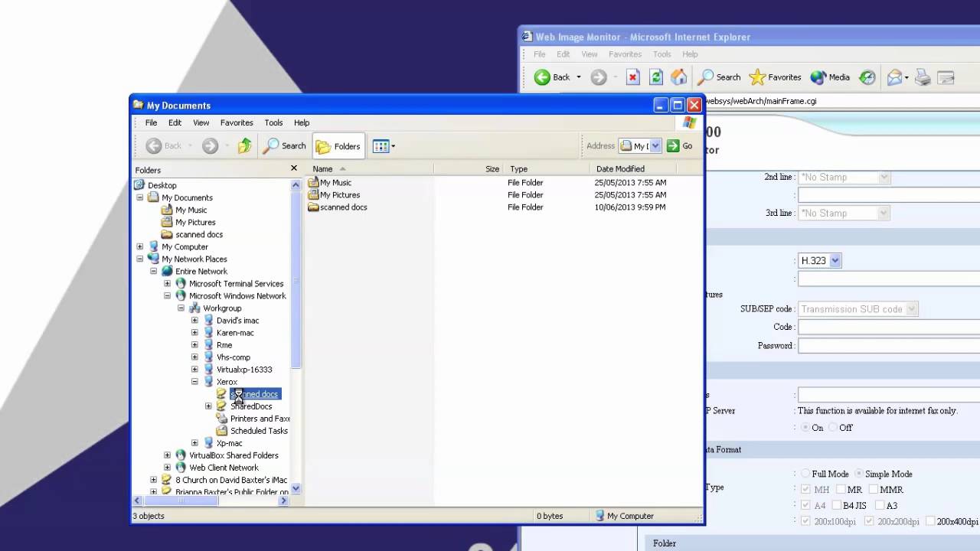Open Help menu in My Documents
Screen dimensions: 980x551
(302, 122)
